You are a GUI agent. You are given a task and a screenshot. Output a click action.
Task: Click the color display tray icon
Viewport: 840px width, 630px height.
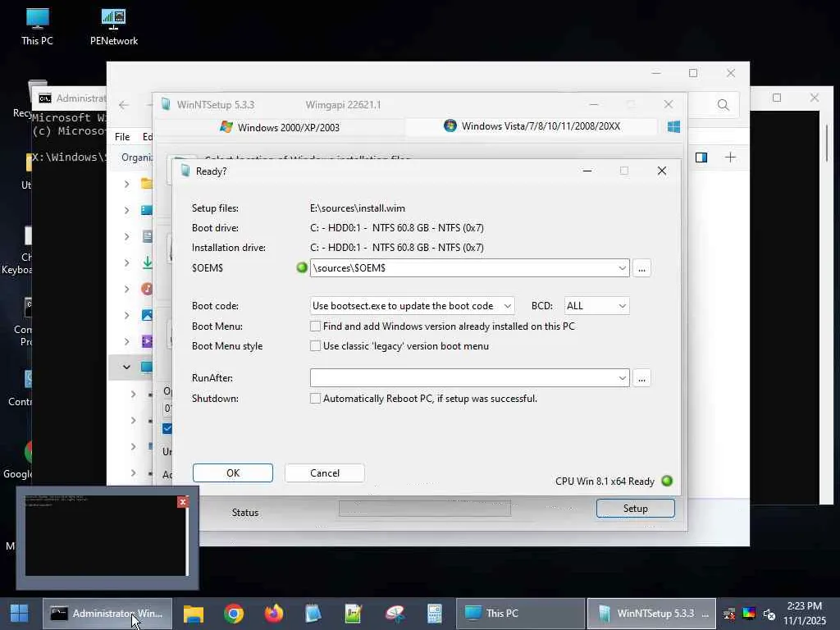click(x=749, y=614)
